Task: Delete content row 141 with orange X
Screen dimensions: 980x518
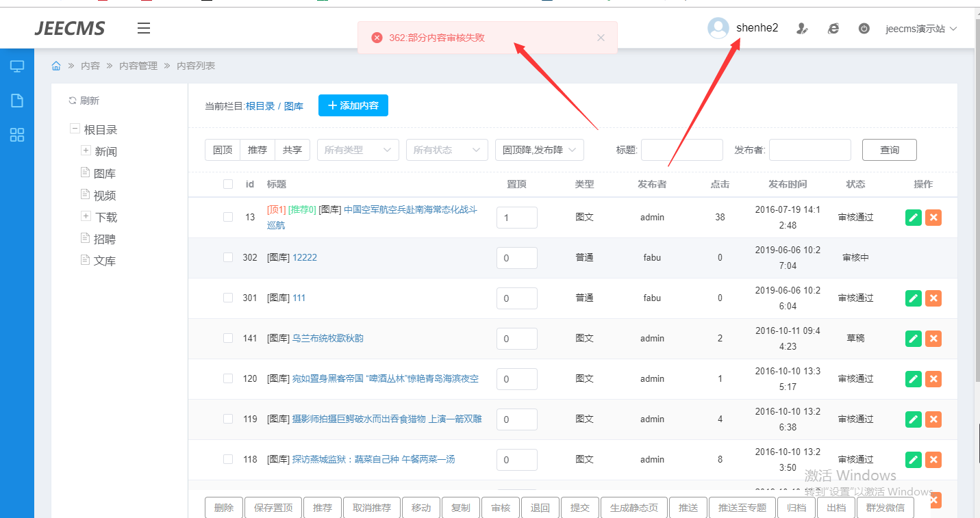Action: pos(933,339)
